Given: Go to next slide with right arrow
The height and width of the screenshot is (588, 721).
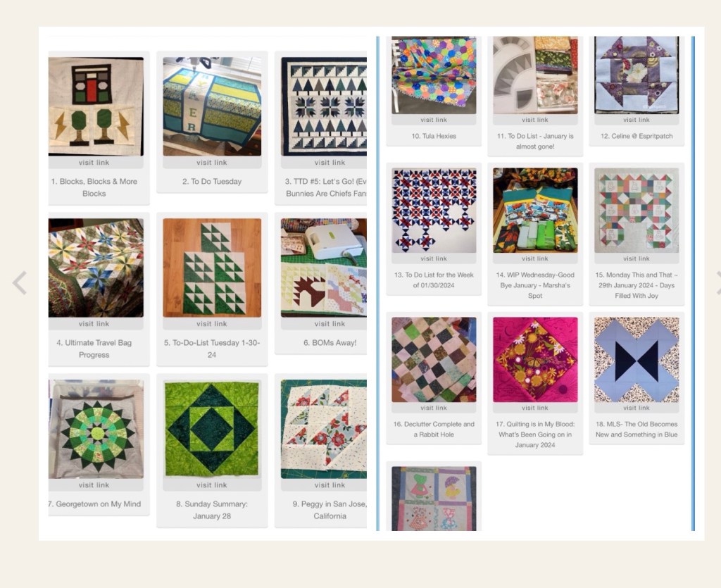Looking at the screenshot, I should click(718, 283).
